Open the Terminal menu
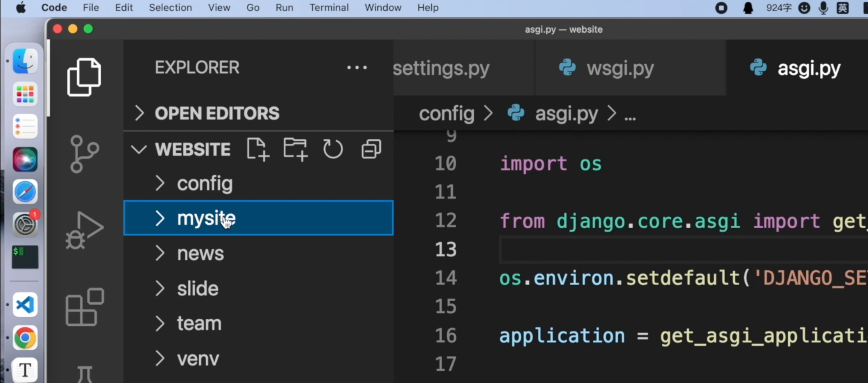 coord(329,7)
